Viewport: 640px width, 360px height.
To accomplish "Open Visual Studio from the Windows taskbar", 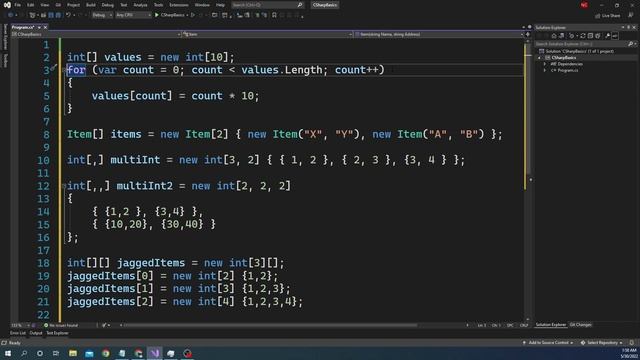I will click(155, 353).
